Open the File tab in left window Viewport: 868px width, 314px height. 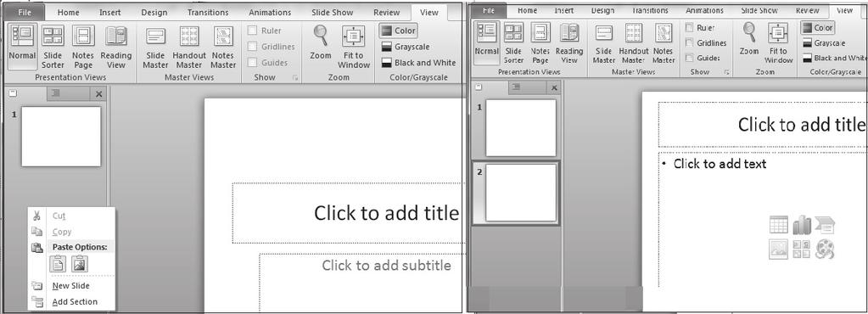click(x=25, y=12)
